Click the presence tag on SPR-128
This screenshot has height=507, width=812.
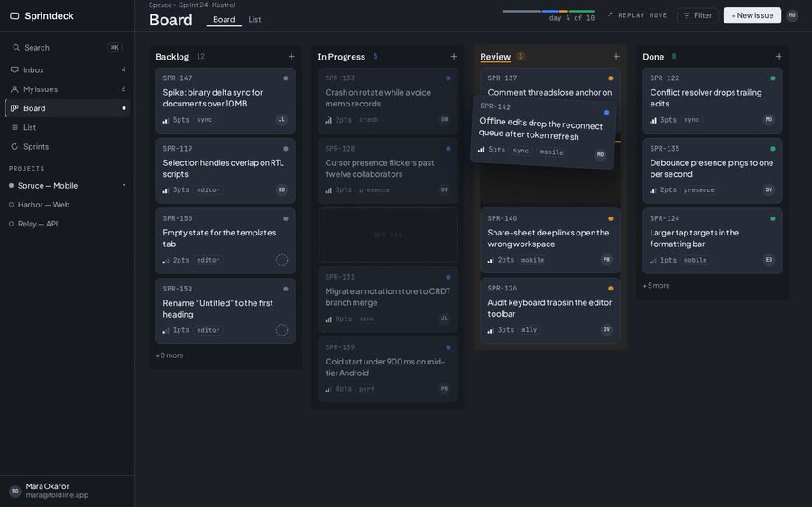(x=374, y=190)
